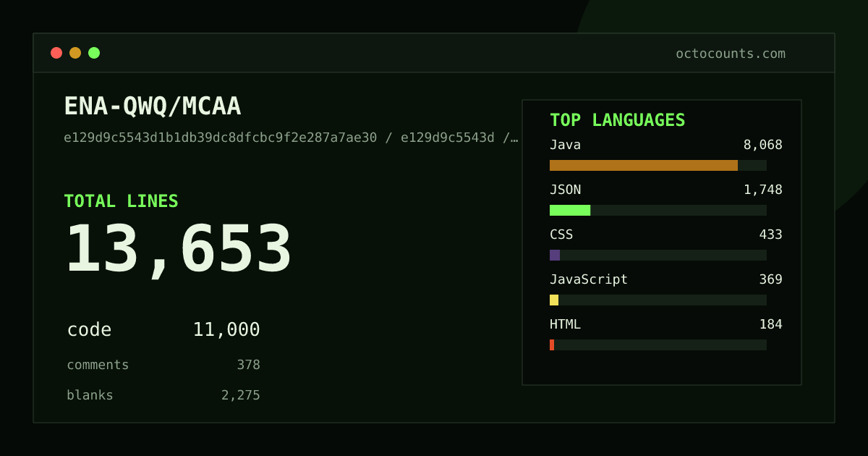Click the purple CSS progress bar
868x456 pixels.
coord(555,255)
